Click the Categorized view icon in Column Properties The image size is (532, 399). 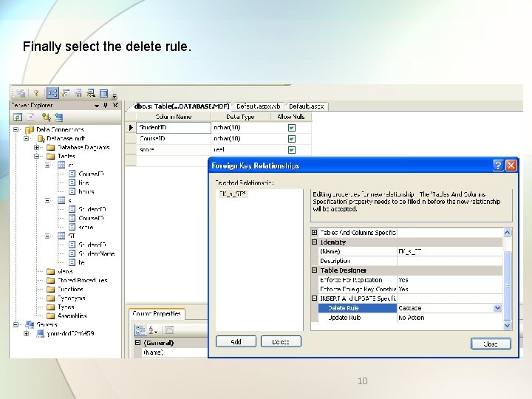coord(140,330)
